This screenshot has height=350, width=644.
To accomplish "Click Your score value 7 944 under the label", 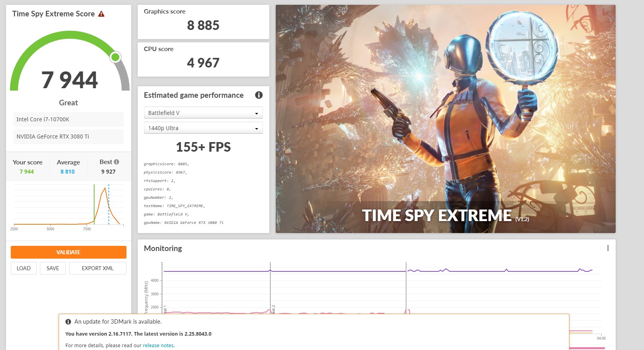I will tap(27, 172).
